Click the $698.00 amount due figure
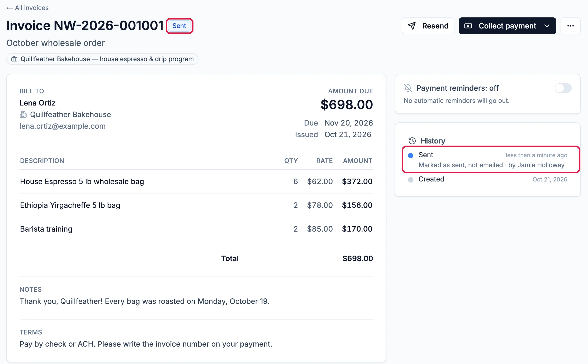The image size is (588, 364). (347, 104)
